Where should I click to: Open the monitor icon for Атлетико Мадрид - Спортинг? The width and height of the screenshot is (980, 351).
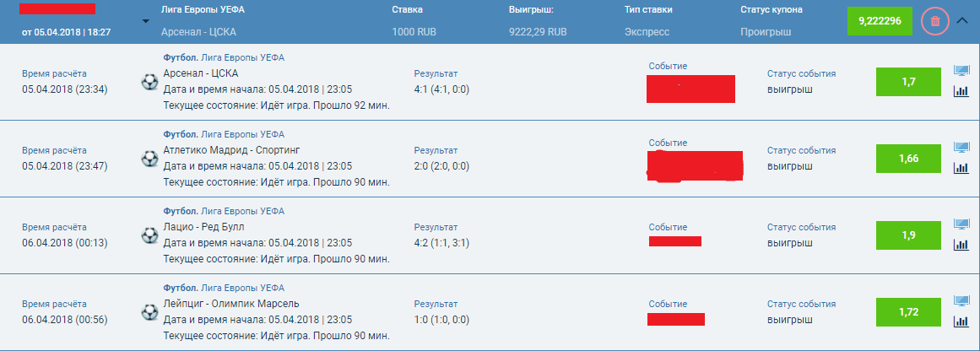(x=961, y=148)
